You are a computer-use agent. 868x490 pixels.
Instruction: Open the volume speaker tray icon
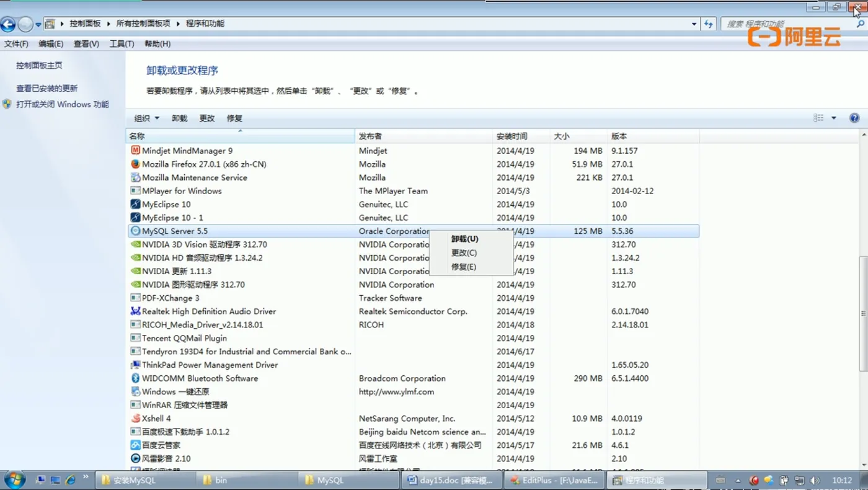pos(815,480)
